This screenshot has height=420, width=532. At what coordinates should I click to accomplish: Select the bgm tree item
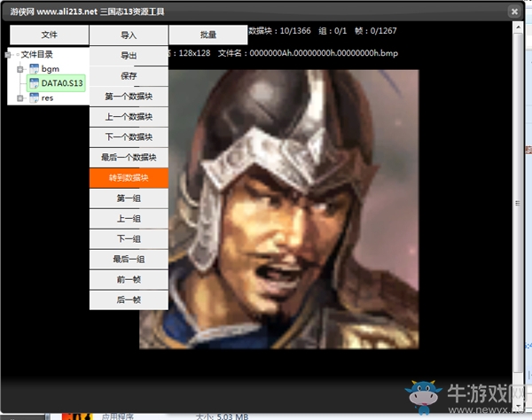point(51,69)
